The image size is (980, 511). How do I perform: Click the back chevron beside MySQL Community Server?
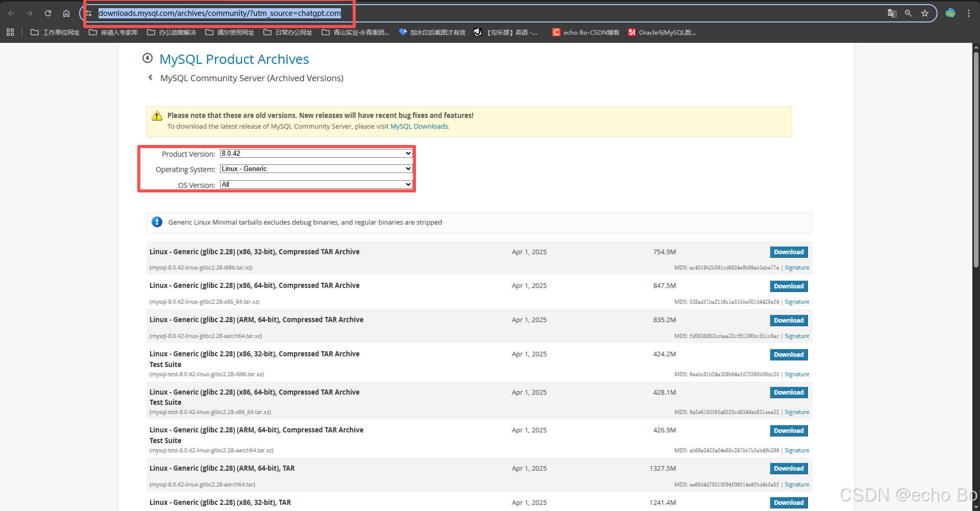(150, 78)
